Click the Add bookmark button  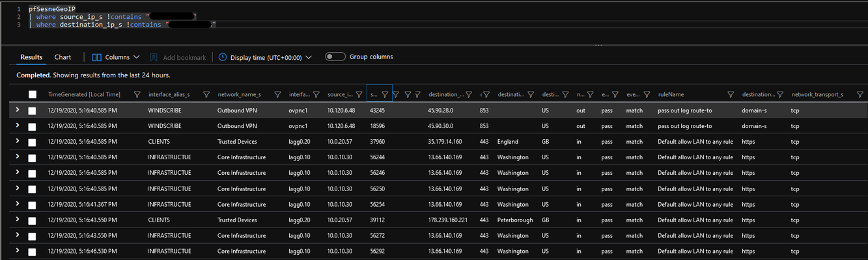point(178,57)
